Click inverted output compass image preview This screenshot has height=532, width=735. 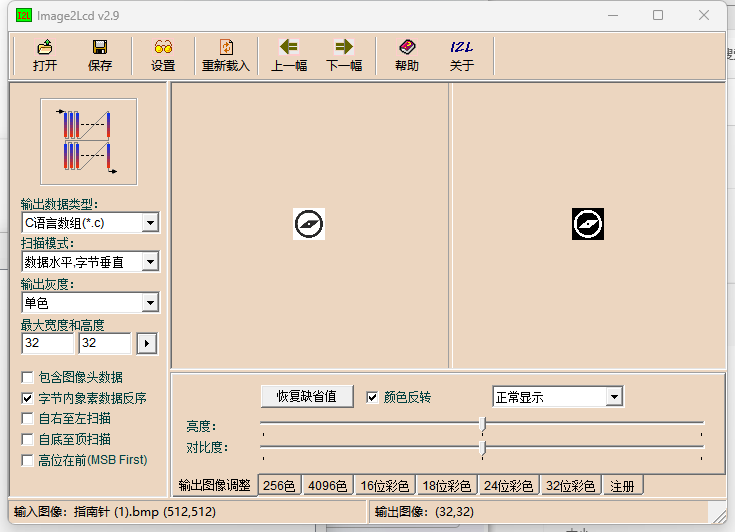tap(588, 224)
